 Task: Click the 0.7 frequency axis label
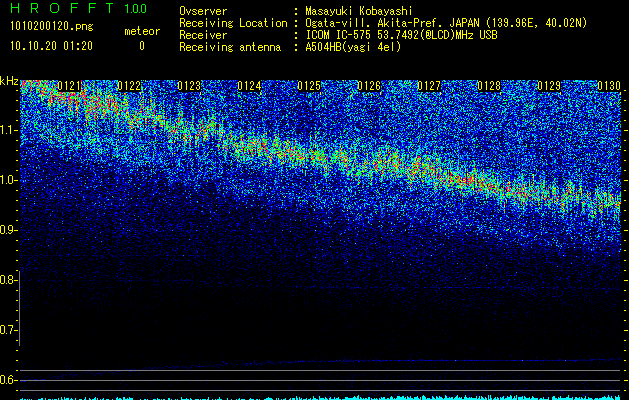pos(9,330)
